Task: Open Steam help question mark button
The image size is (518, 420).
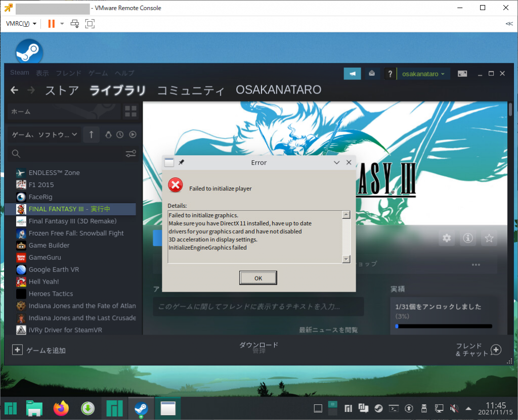Action: (390, 74)
